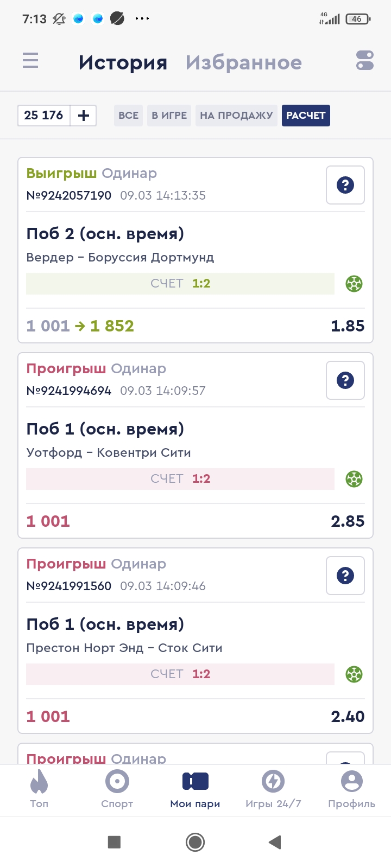Open the Профиль page

point(351,789)
